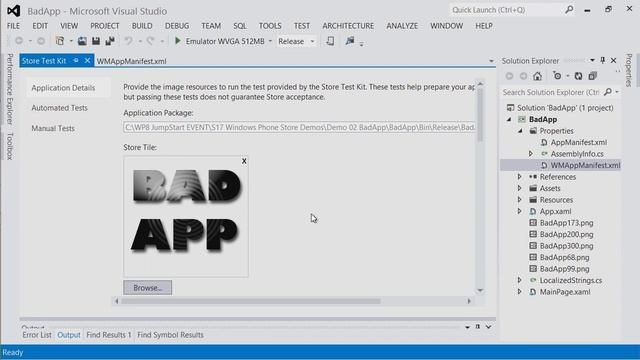
Task: Open the FILE menu
Action: 13,26
